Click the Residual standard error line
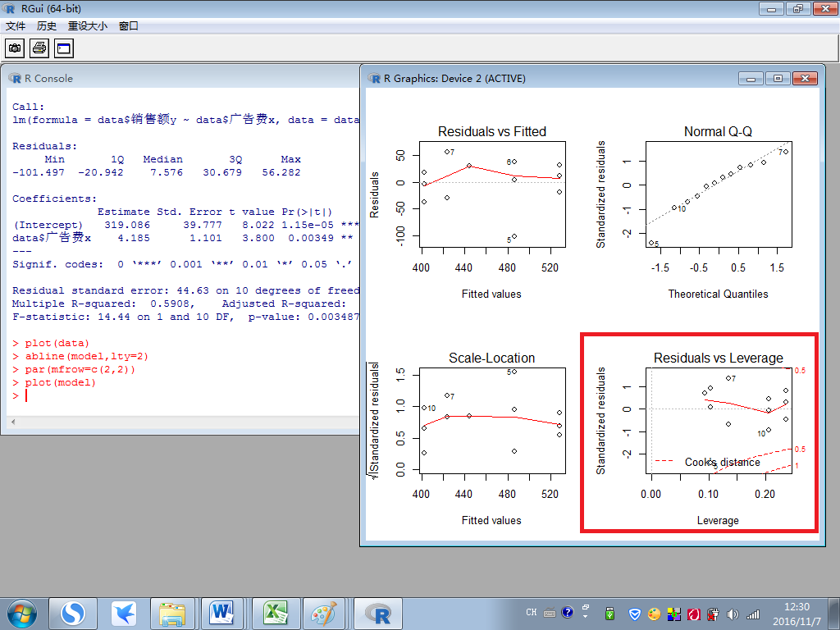Screen dimensions: 840x630 [186, 290]
